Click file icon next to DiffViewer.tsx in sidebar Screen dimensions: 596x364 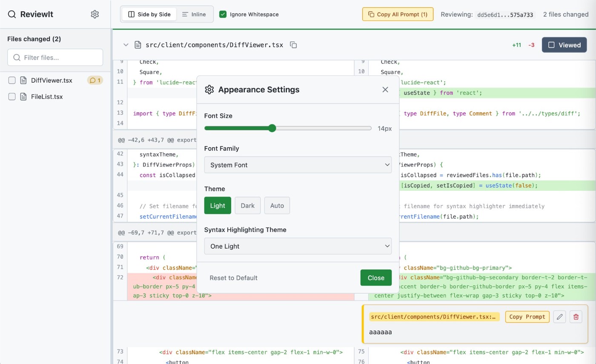point(23,80)
